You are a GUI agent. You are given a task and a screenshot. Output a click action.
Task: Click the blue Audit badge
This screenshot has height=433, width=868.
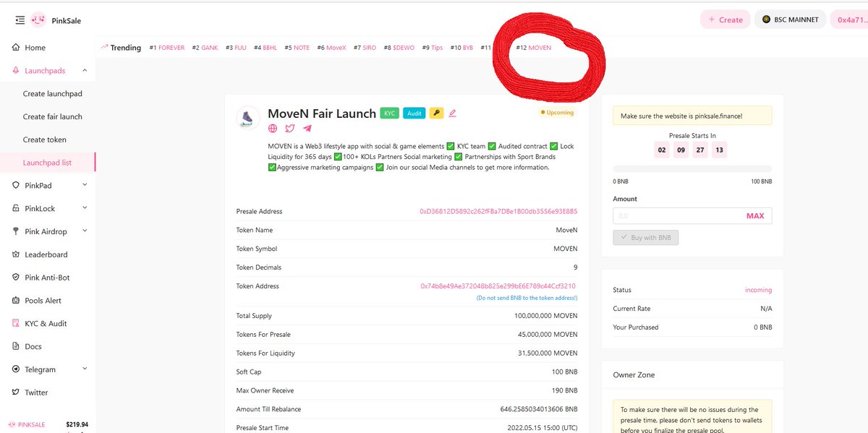click(x=414, y=113)
